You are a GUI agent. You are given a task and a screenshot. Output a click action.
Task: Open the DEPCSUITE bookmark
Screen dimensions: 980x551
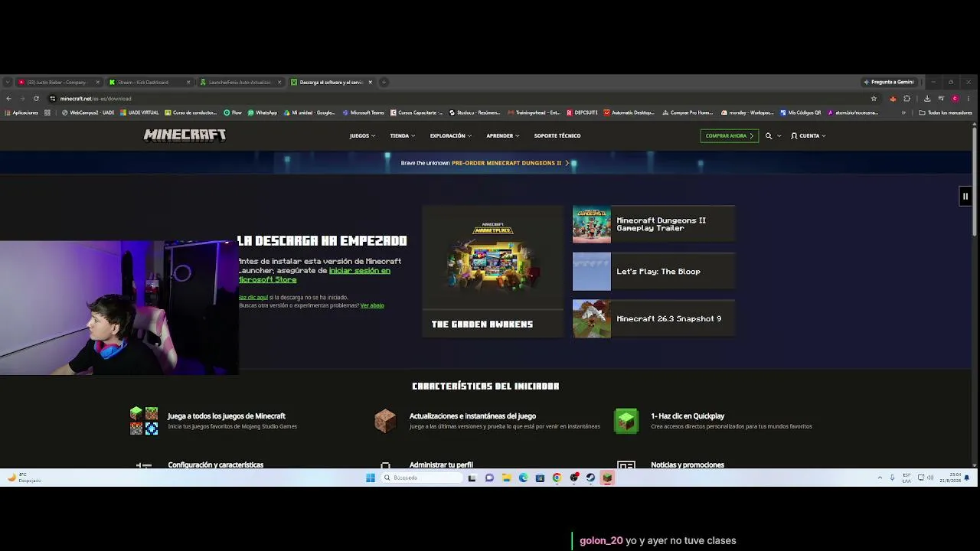582,112
